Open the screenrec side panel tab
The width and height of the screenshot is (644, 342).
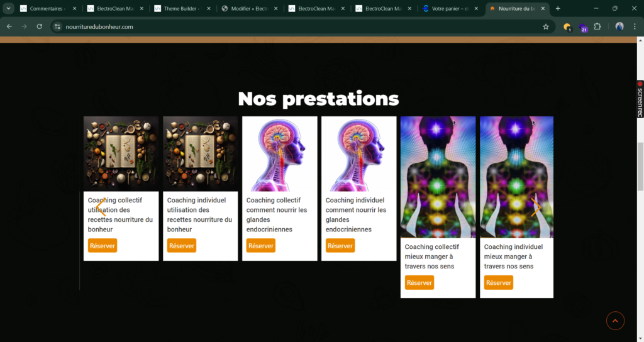pyautogui.click(x=640, y=99)
